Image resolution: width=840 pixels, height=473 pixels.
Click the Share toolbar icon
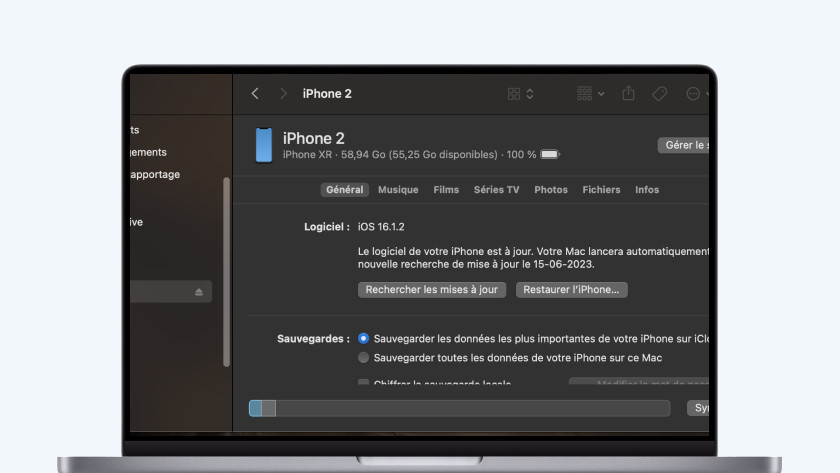click(x=628, y=93)
